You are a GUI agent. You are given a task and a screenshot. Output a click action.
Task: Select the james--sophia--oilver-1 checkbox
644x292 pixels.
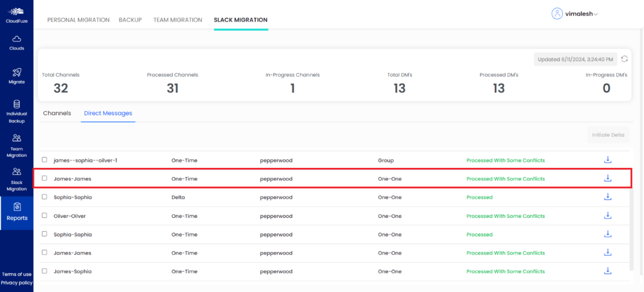coord(45,160)
